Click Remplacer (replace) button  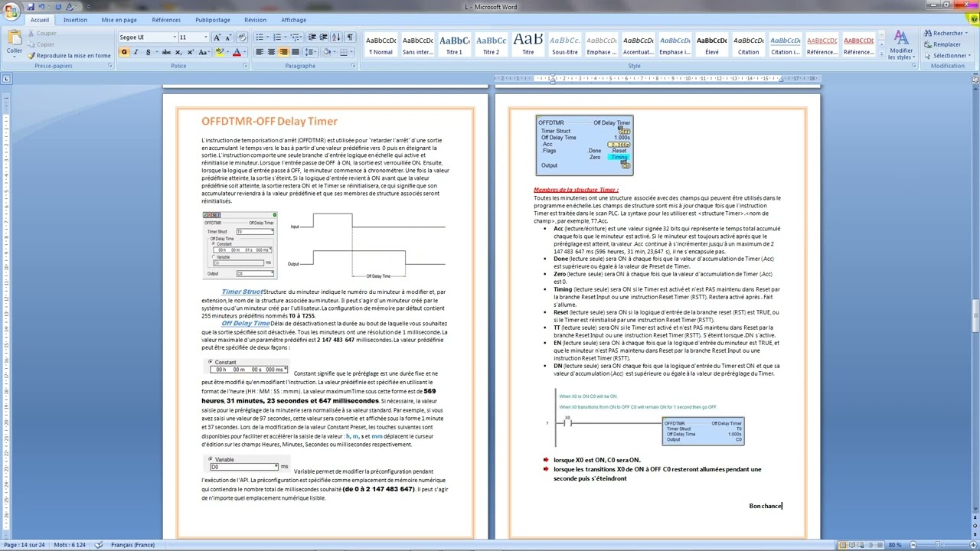pos(943,44)
